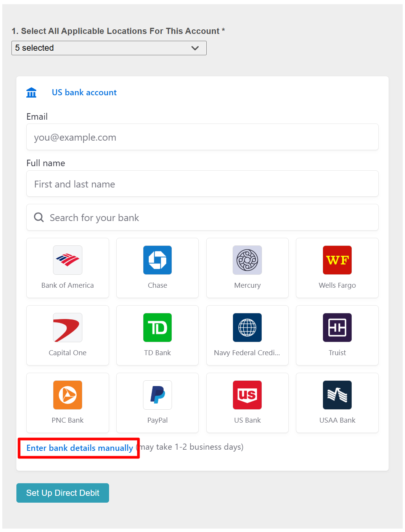Focus the Full name input field
This screenshot has height=532, width=405.
click(202, 184)
